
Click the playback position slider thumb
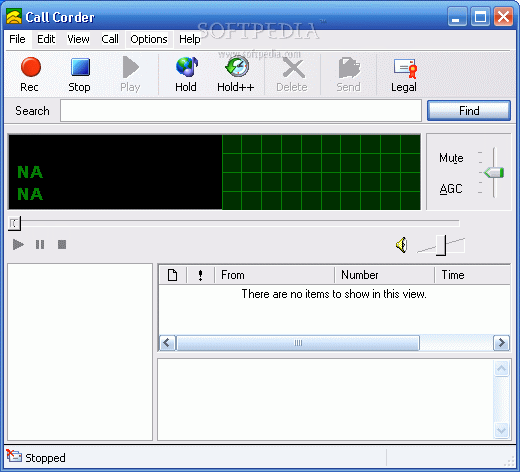(x=14, y=223)
